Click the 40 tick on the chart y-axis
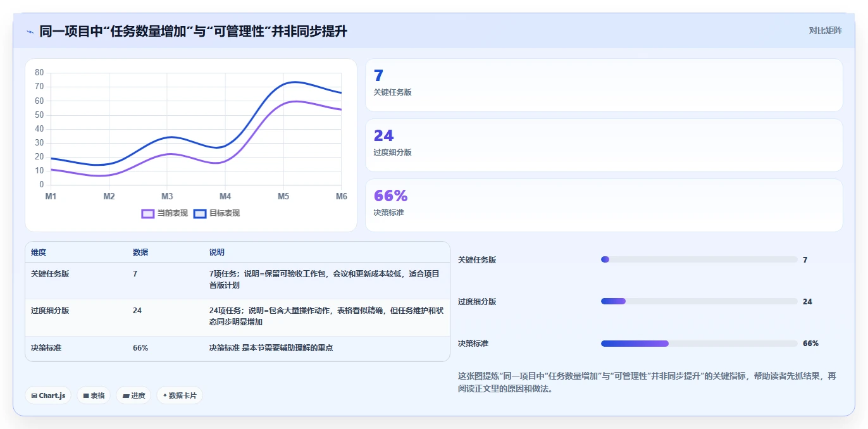This screenshot has height=429, width=868. tap(39, 129)
